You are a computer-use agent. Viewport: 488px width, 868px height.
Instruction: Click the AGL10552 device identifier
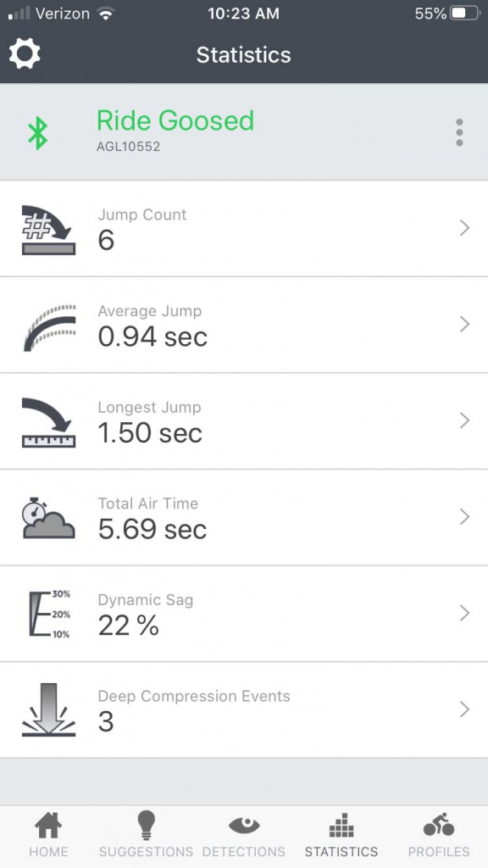[129, 145]
